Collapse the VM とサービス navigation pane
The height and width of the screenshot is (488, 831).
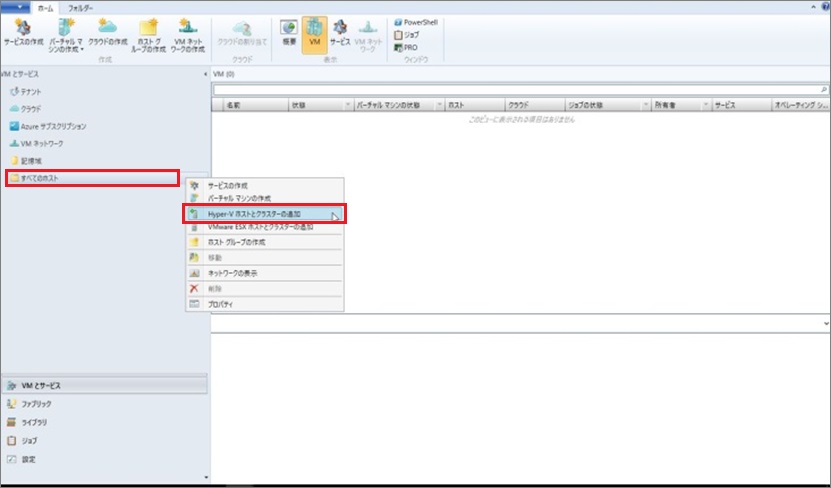click(205, 75)
